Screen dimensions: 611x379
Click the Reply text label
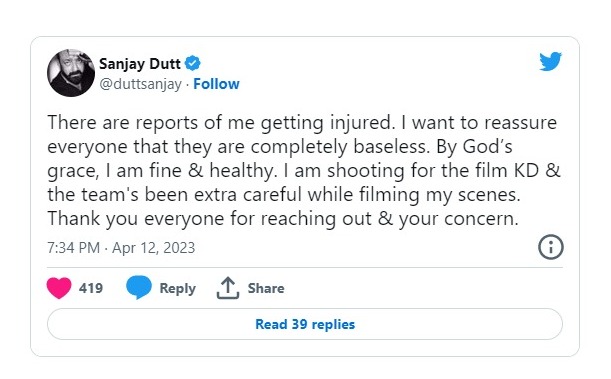[x=178, y=289]
